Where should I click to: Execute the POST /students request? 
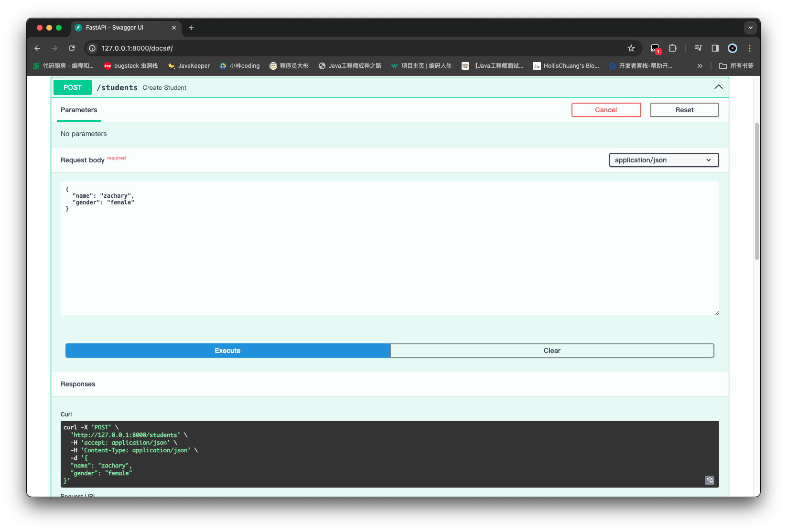(x=227, y=351)
